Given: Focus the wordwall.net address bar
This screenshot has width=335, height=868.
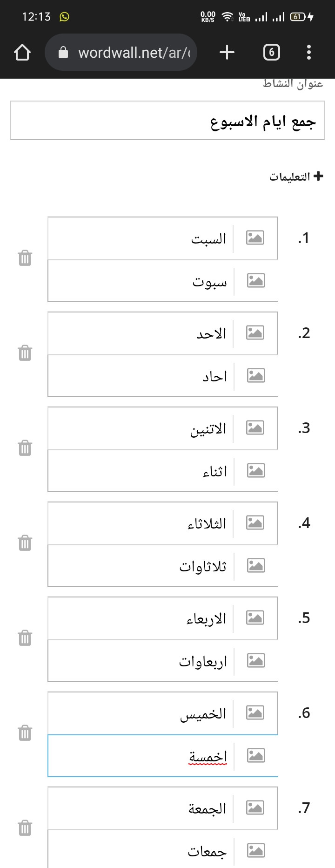Looking at the screenshot, I should [121, 52].
